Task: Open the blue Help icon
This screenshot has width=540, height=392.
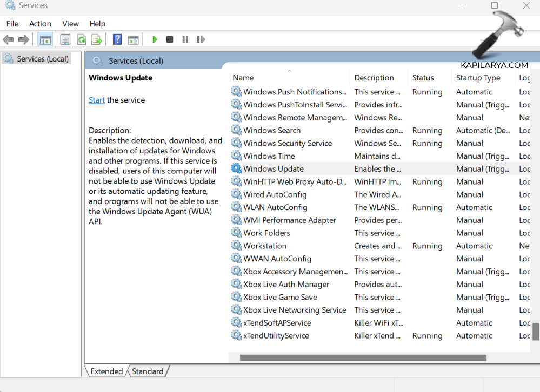Action: tap(117, 39)
